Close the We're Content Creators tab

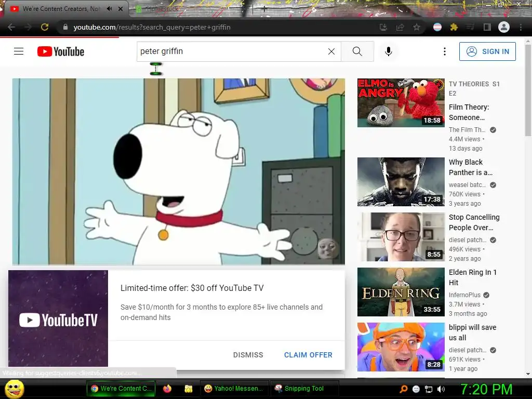121,9
